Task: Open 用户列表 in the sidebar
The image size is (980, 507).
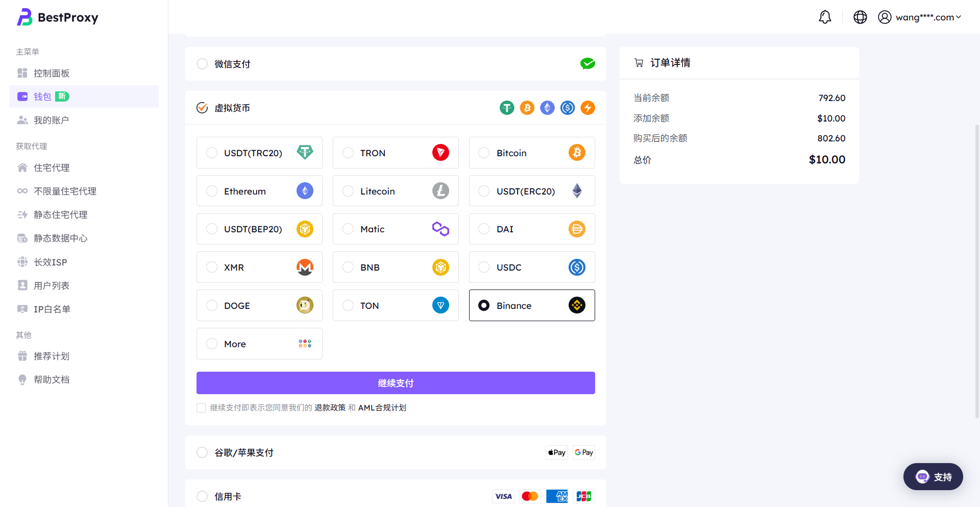Action: tap(84, 285)
